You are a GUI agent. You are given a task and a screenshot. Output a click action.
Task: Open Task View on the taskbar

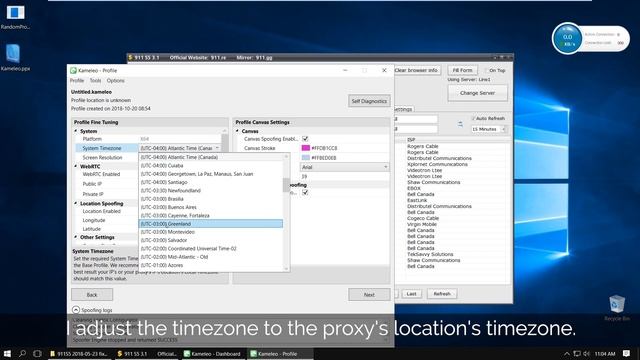(x=37, y=353)
